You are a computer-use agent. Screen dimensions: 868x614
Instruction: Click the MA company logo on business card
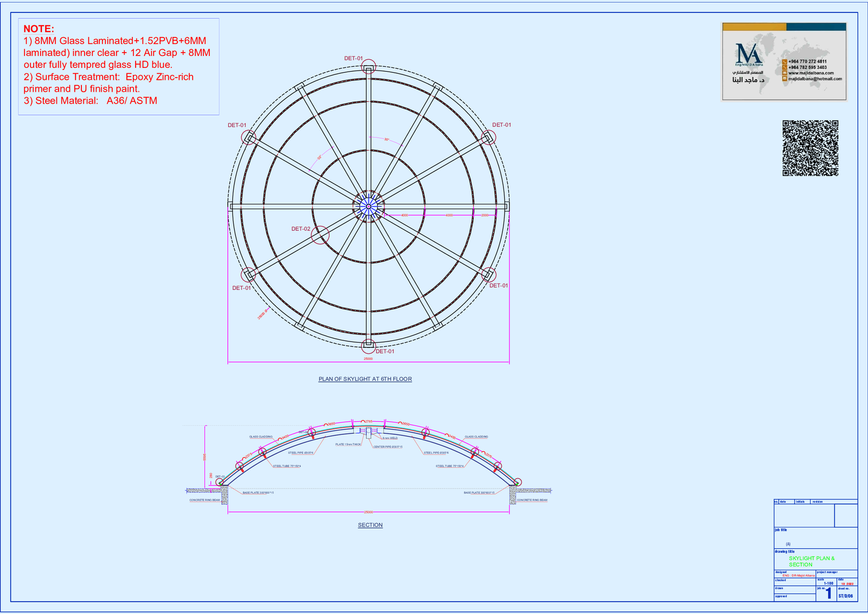point(749,54)
